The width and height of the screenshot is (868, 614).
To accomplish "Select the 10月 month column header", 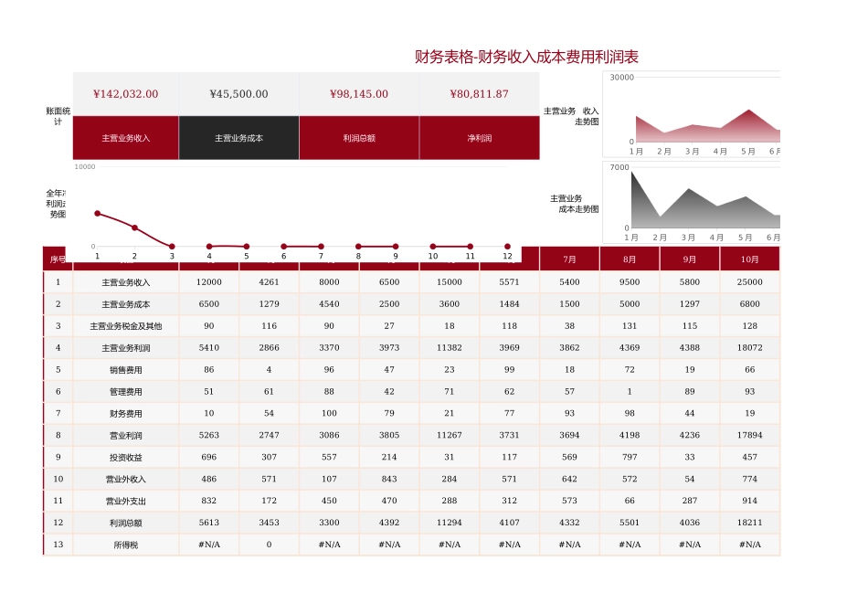I will click(750, 259).
